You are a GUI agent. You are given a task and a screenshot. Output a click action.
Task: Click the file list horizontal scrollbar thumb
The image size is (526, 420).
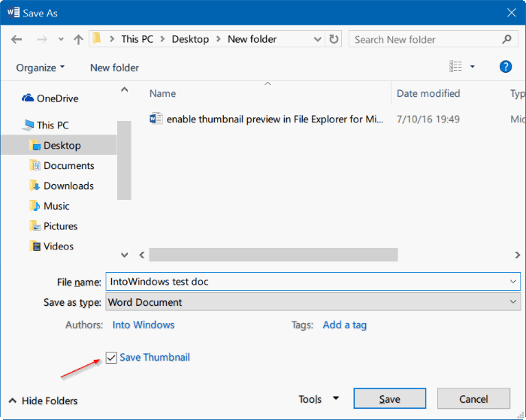click(274, 255)
